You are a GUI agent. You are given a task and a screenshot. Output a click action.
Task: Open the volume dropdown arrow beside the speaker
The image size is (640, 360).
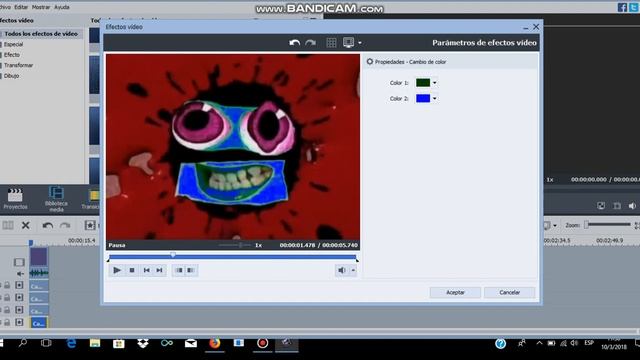coord(353,270)
